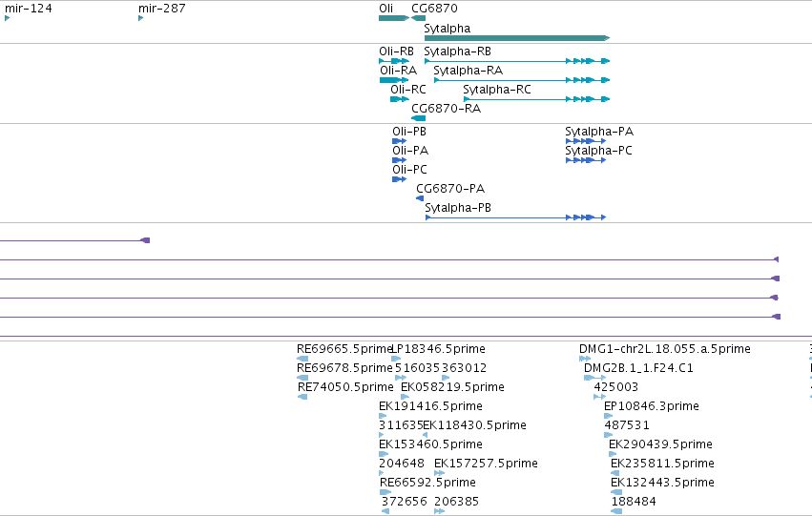Click EK132443.5prime EST label

[662, 483]
